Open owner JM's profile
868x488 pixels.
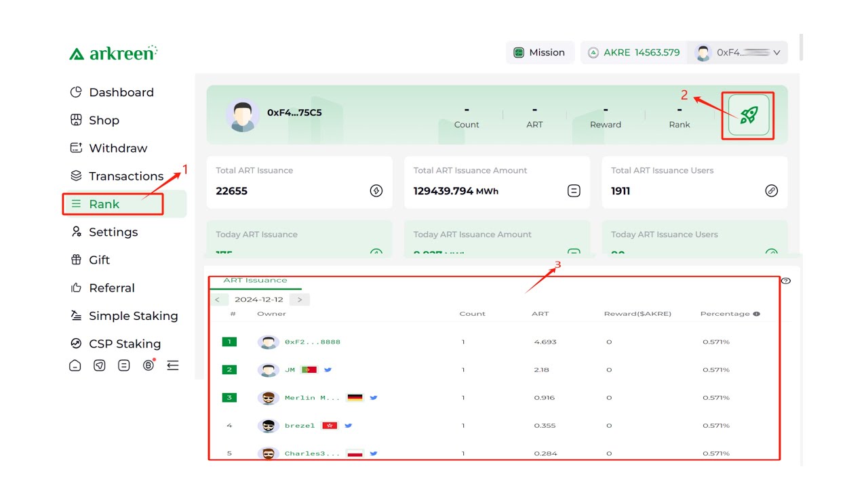click(290, 370)
